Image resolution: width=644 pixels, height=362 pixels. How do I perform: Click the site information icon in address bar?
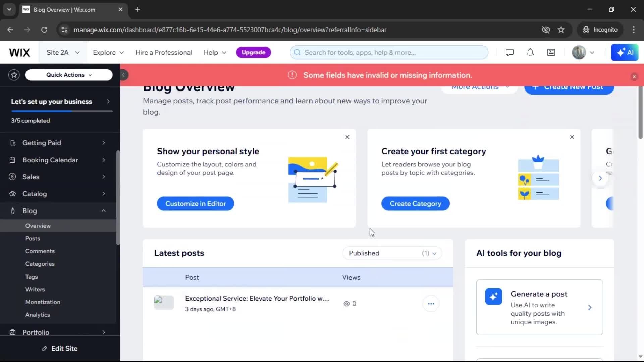click(64, 29)
